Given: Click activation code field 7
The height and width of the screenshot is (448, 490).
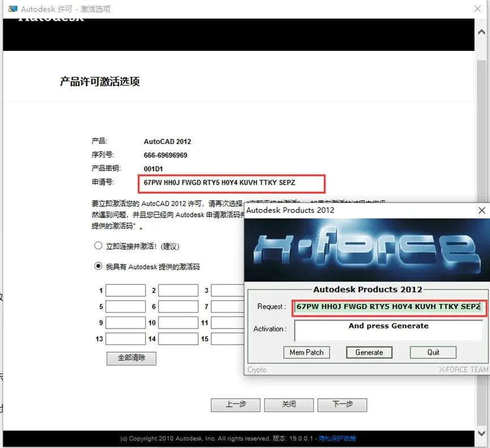Looking at the screenshot, I should pyautogui.click(x=228, y=306).
